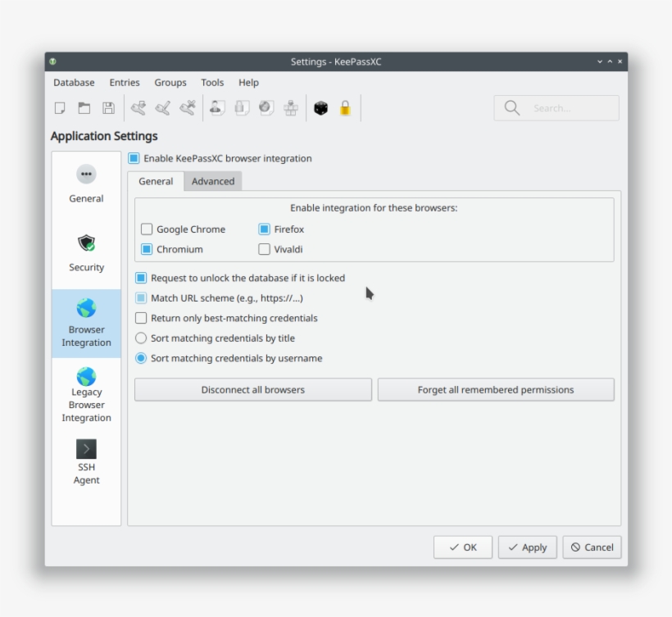Switch to General settings in the sidebar
Image resolution: width=672 pixels, height=617 pixels.
coord(85,181)
